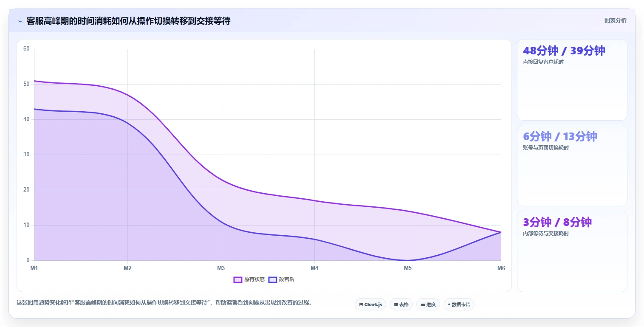Toggle the 改善后 legend entry
This screenshot has height=327, width=644.
coord(281,279)
